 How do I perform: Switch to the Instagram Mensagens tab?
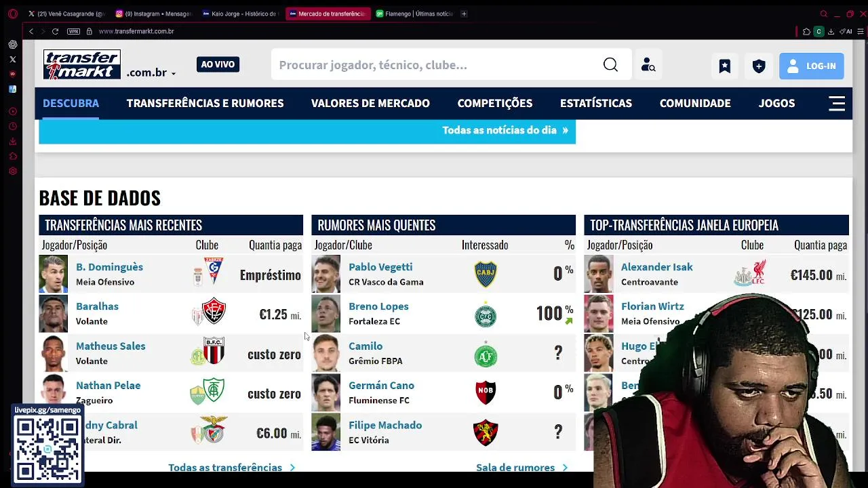154,14
